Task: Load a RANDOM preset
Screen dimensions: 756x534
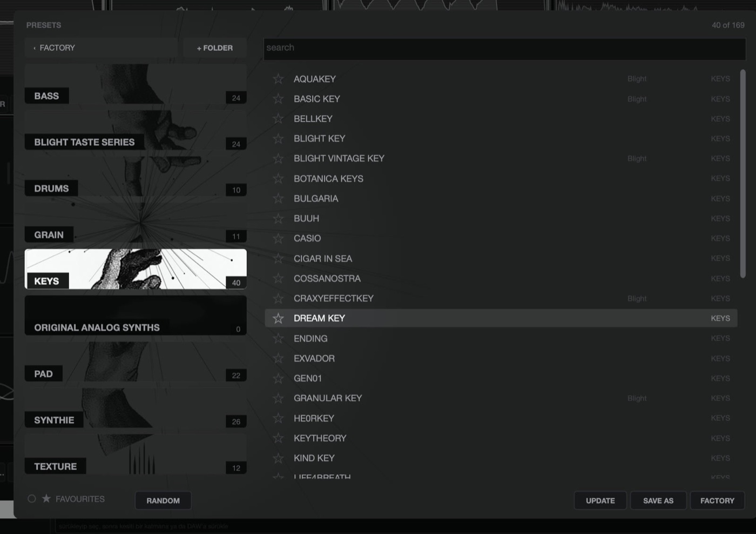Action: [x=163, y=500]
